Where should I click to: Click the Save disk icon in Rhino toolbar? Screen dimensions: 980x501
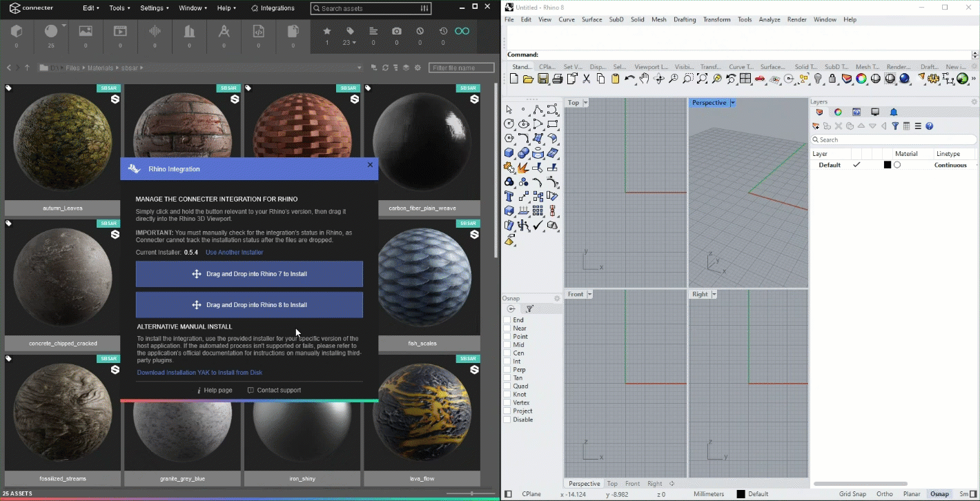pyautogui.click(x=543, y=79)
